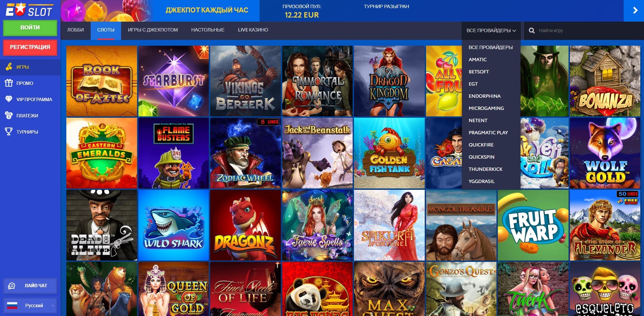Screen dimensions: 644x316
Task: Click the banner next arrow
Action: [634, 10]
